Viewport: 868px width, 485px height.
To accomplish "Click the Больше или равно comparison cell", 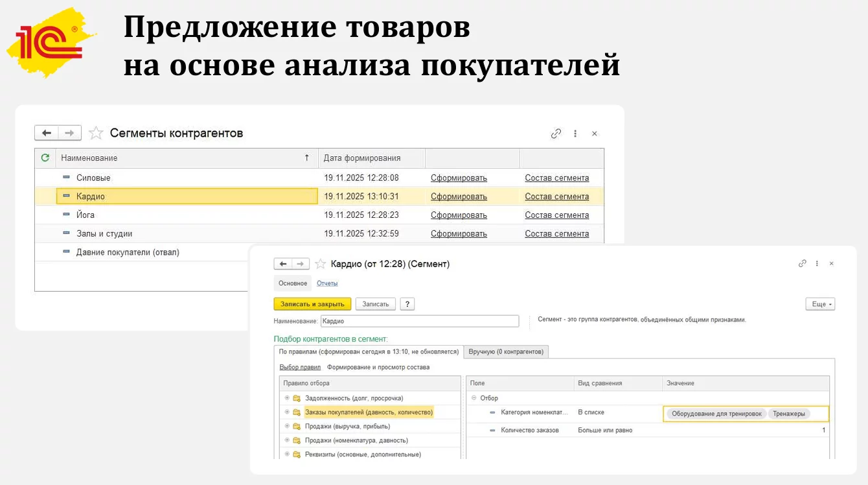I will point(618,430).
